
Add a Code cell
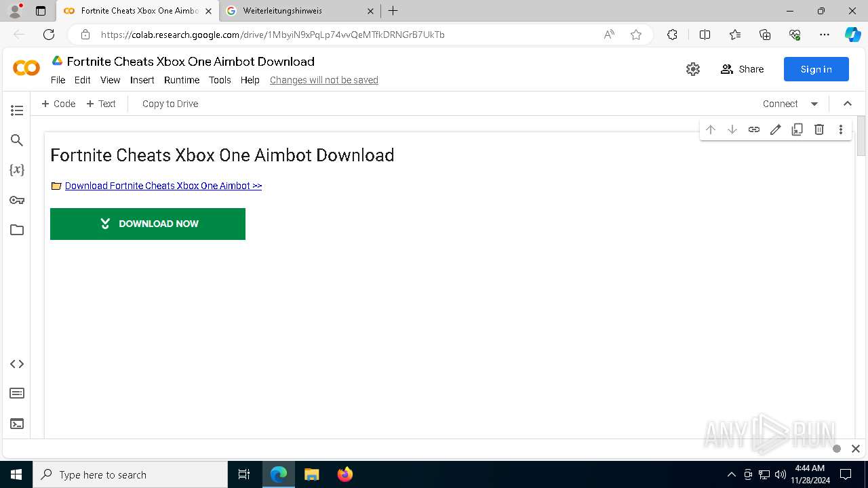(x=58, y=104)
